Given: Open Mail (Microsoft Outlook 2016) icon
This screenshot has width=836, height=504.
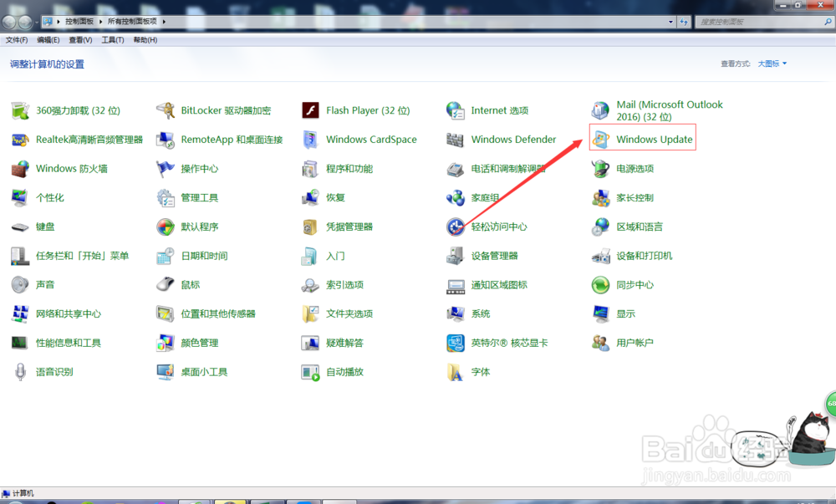Looking at the screenshot, I should 600,110.
